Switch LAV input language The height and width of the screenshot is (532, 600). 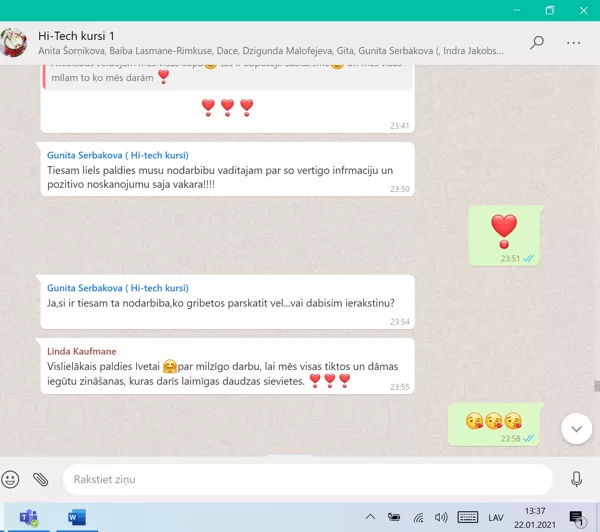[496, 518]
